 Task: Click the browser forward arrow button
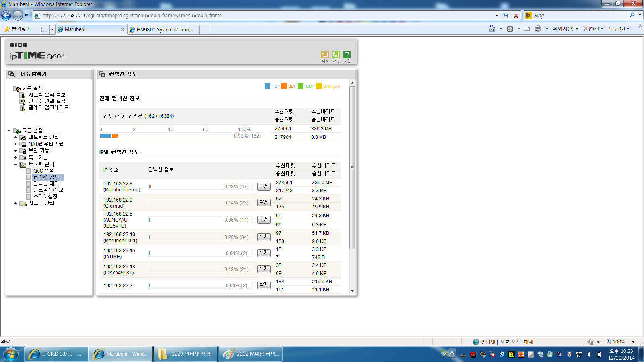click(18, 15)
